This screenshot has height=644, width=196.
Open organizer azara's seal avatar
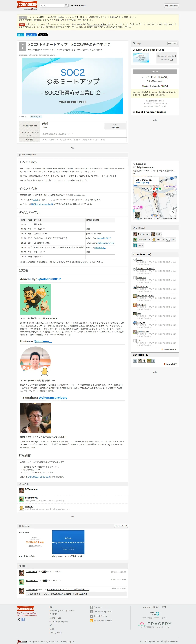point(168,240)
